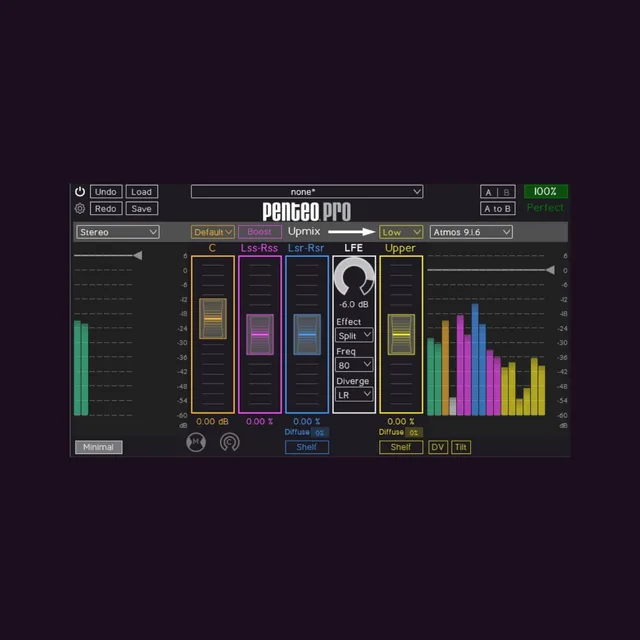Click the Lss-Rss channel label
This screenshot has width=640, height=640.
click(260, 248)
